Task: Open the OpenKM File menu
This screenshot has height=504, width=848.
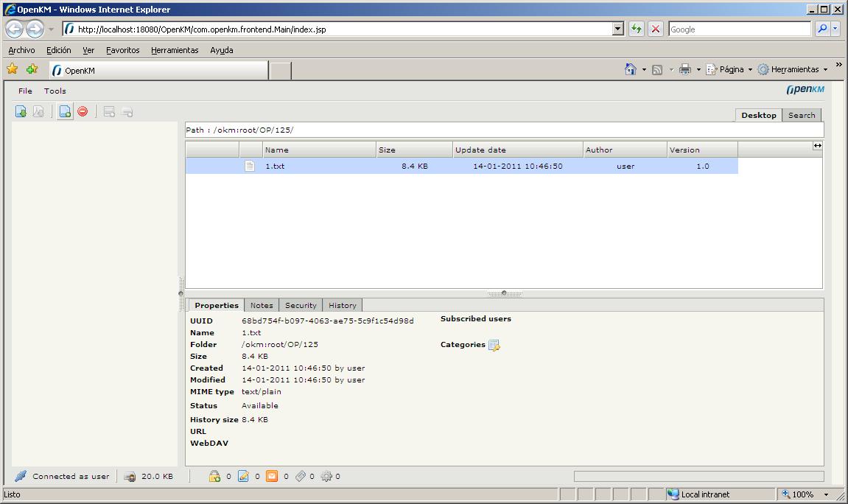Action: [25, 91]
